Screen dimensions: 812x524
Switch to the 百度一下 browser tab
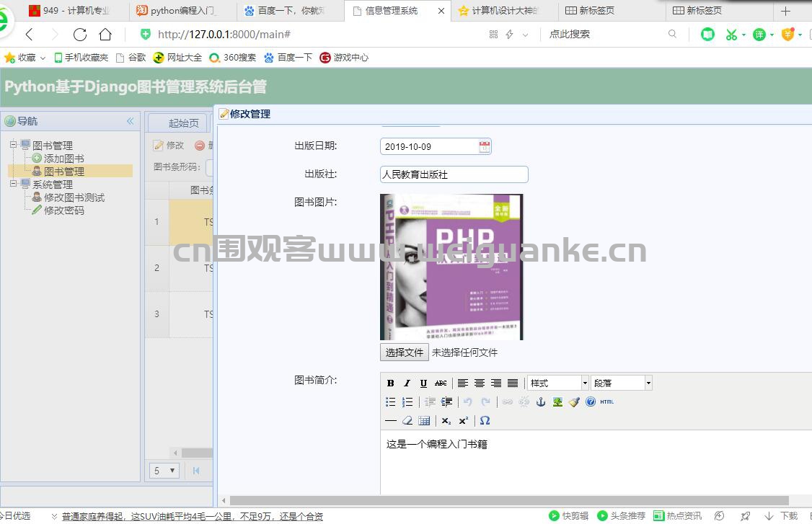point(290,10)
